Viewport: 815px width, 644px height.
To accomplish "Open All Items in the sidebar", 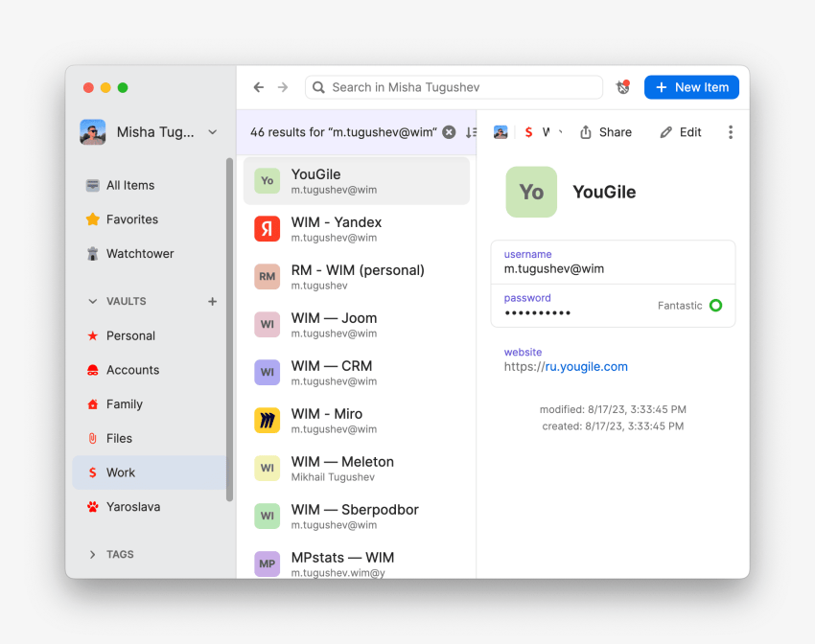I will coord(151,185).
